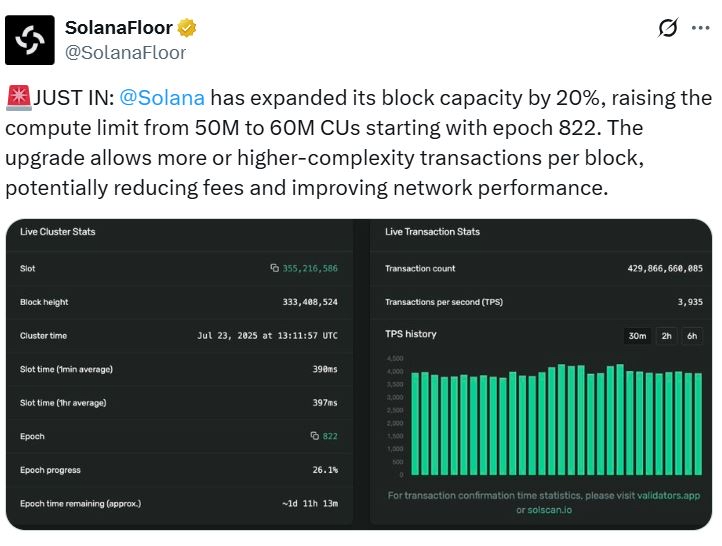Viewport: 722px width, 546px height.
Task: Click the red siren emoji
Action: (x=18, y=98)
